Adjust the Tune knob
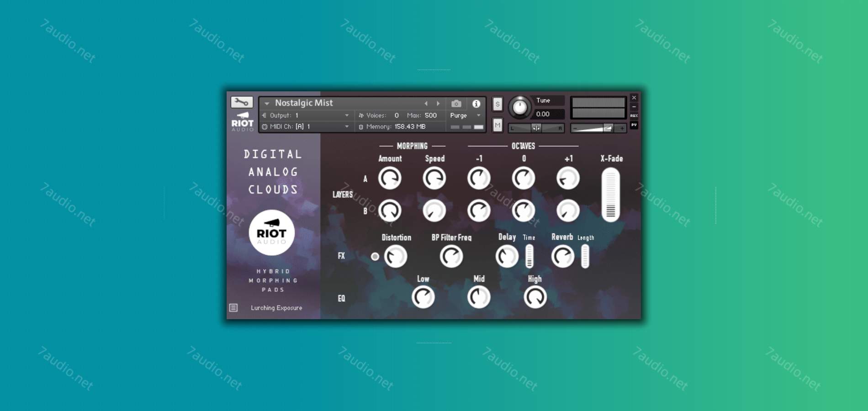 (519, 107)
